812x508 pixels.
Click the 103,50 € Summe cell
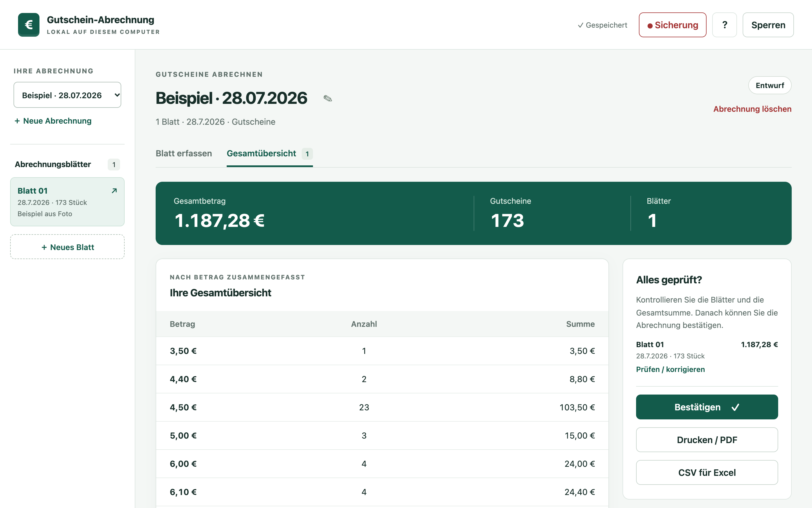(x=577, y=407)
